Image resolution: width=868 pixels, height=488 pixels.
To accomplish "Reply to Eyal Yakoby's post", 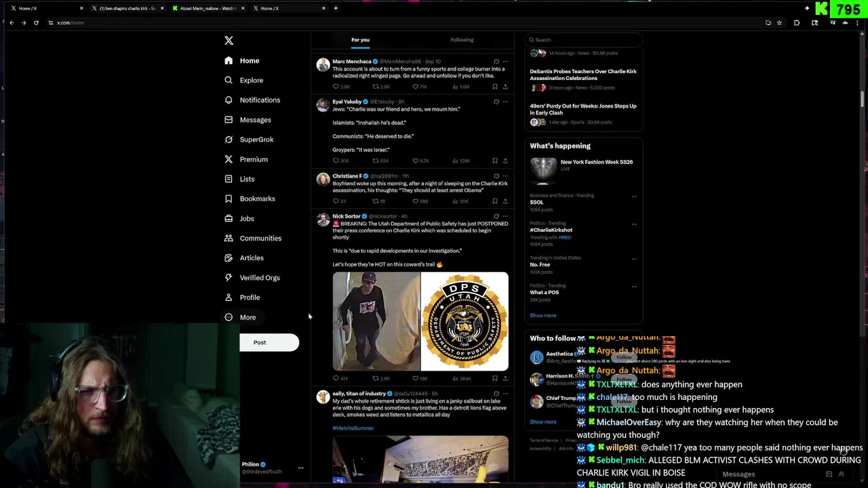I will pyautogui.click(x=336, y=161).
